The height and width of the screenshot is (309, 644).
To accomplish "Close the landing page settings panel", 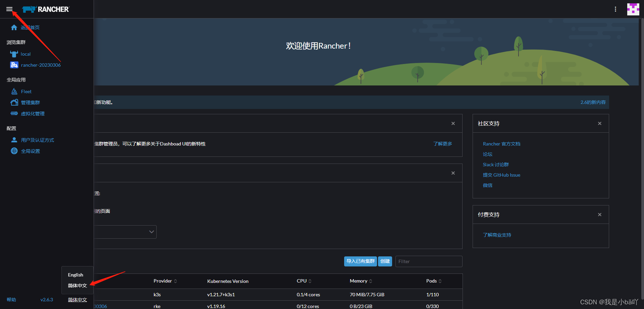I will pos(453,173).
